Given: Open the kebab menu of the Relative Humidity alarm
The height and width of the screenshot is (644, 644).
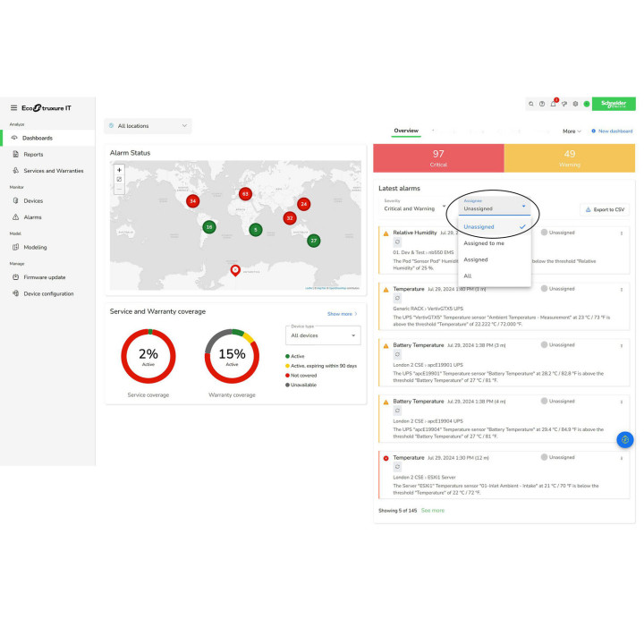Looking at the screenshot, I should pyautogui.click(x=622, y=233).
